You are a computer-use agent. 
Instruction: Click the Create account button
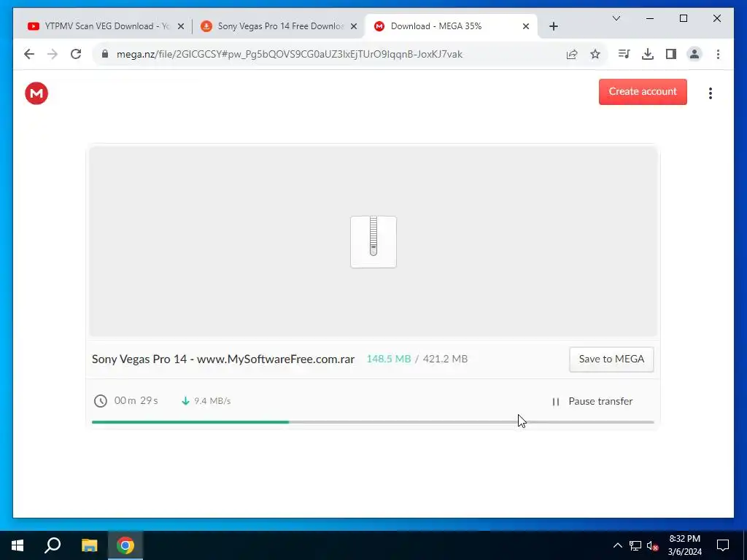(x=643, y=91)
